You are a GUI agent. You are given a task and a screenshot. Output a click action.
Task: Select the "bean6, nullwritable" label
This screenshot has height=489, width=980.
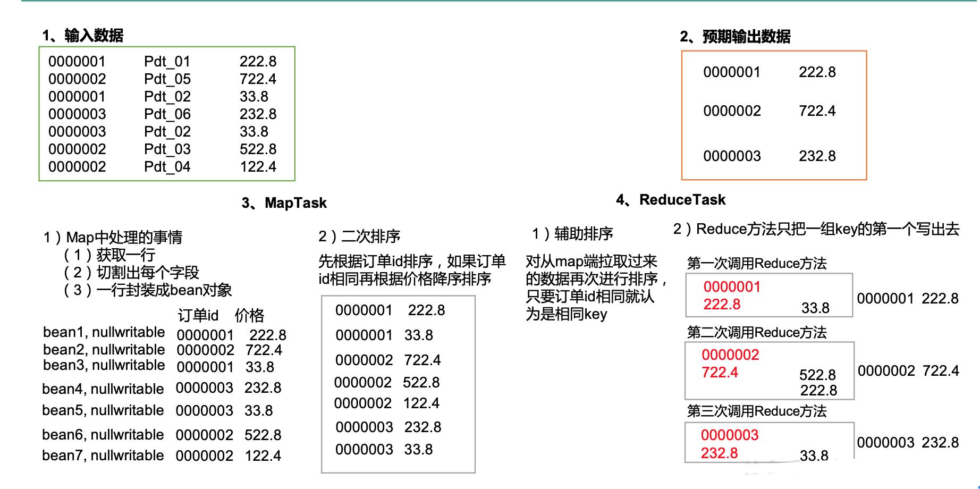pos(103,435)
